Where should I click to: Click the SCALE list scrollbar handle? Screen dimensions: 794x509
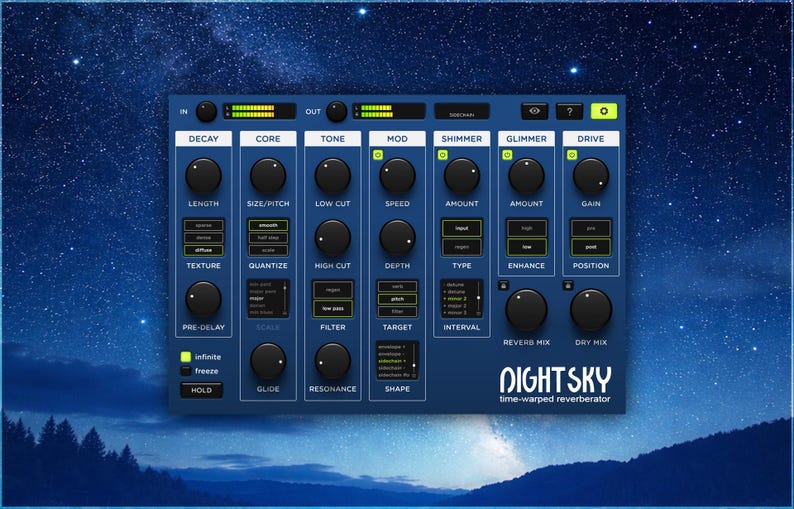(285, 288)
